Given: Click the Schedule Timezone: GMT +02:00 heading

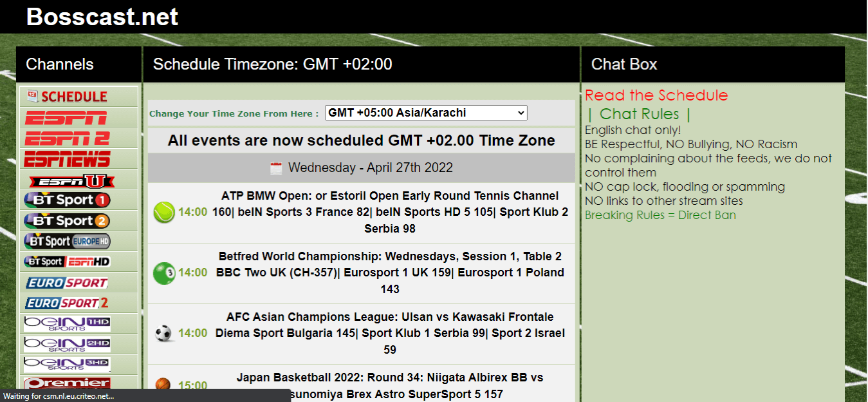Looking at the screenshot, I should [273, 64].
